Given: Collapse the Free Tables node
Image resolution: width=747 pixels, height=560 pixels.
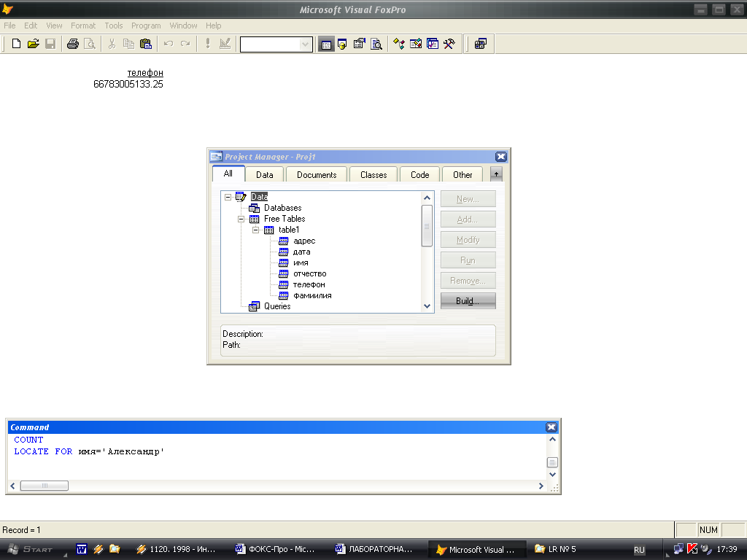Looking at the screenshot, I should (241, 219).
